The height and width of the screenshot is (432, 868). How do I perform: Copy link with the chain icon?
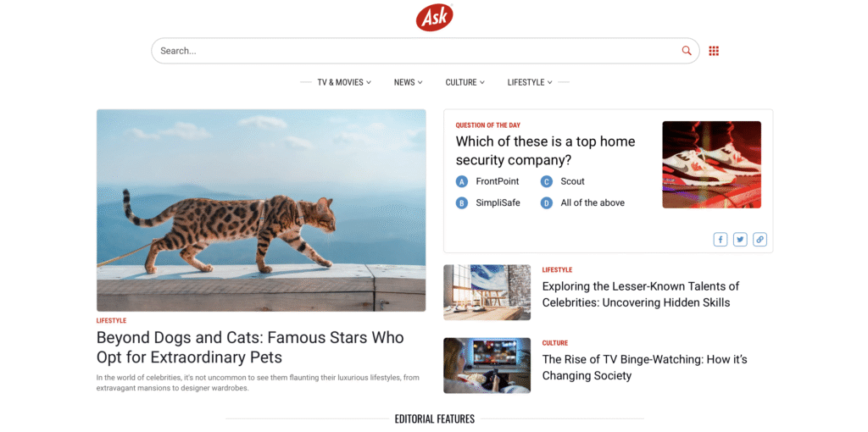(760, 240)
